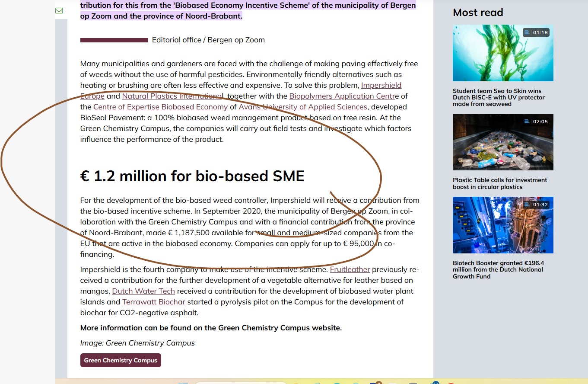The image size is (588, 384).
Task: Click the Green Chemistry Campus tag button
Action: point(121,360)
